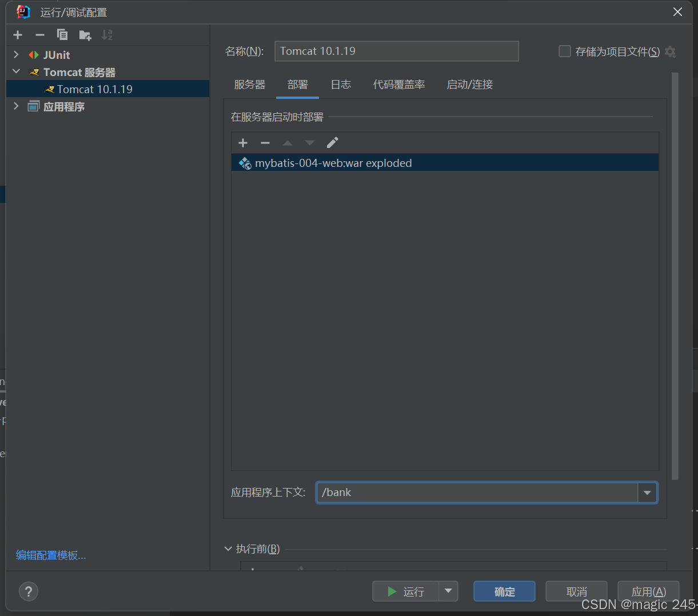This screenshot has height=616, width=698.
Task: Open the 运行 button dropdown arrow
Action: click(448, 591)
